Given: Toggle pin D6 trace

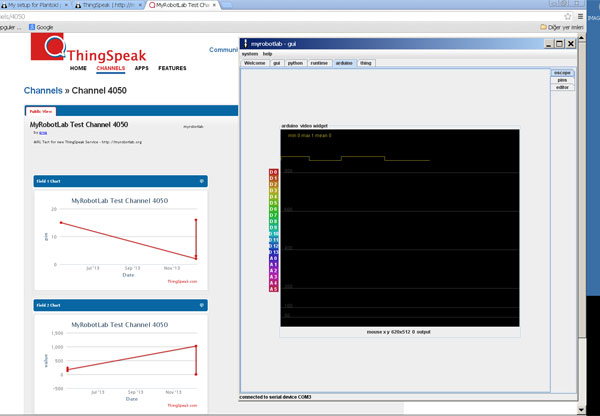Looking at the screenshot, I should point(273,209).
